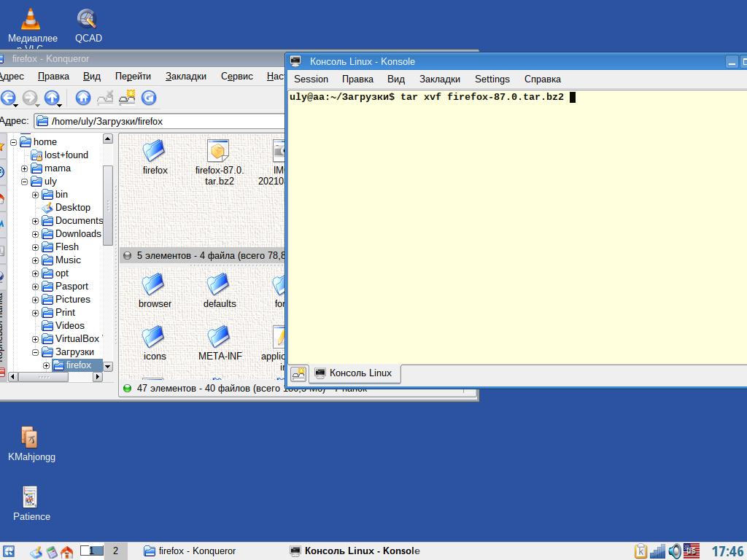Collapse the Загрузки tree node

[x=35, y=352]
